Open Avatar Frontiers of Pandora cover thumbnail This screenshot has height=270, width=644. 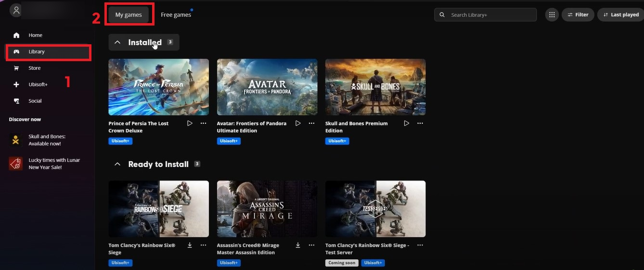coord(267,87)
